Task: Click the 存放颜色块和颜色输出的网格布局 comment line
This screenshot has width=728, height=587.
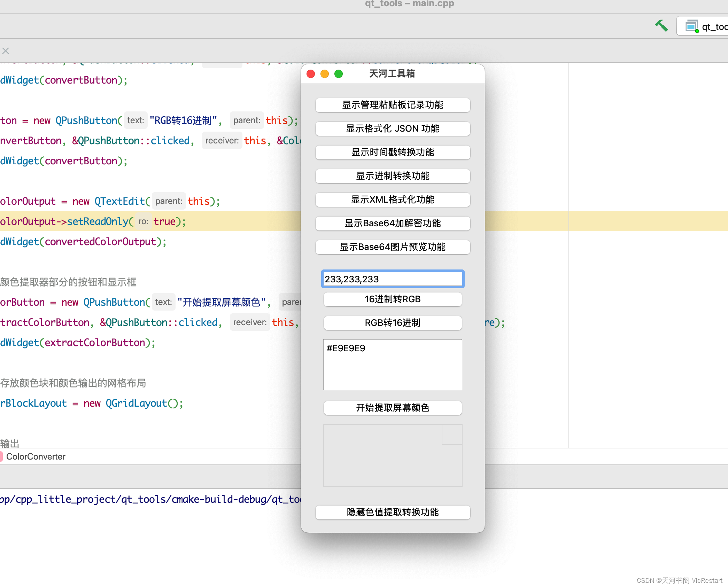Action: tap(73, 383)
